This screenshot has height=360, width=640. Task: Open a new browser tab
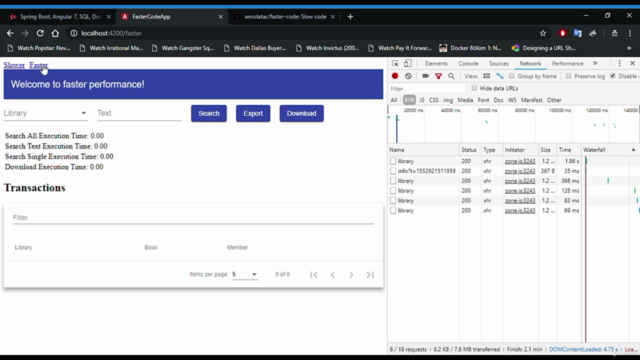(350, 17)
